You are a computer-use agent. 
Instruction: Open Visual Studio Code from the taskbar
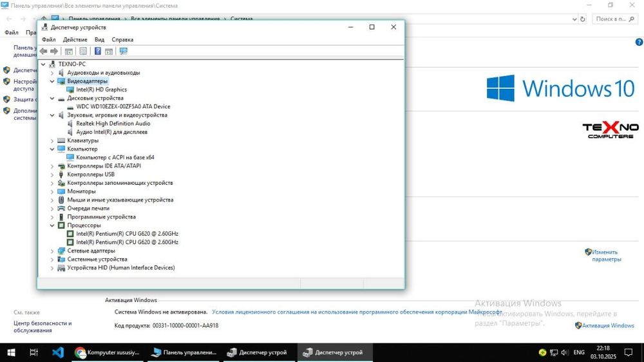58,352
